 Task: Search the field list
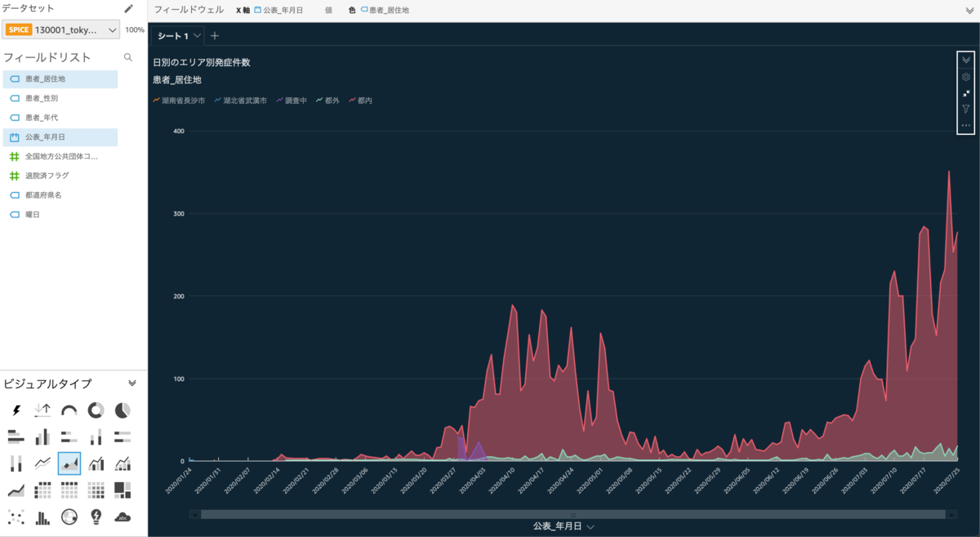tap(127, 57)
